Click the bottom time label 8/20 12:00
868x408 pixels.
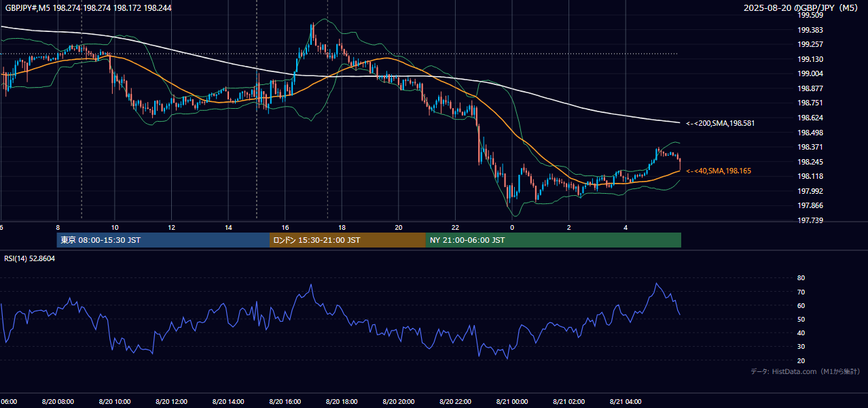pyautogui.click(x=171, y=402)
